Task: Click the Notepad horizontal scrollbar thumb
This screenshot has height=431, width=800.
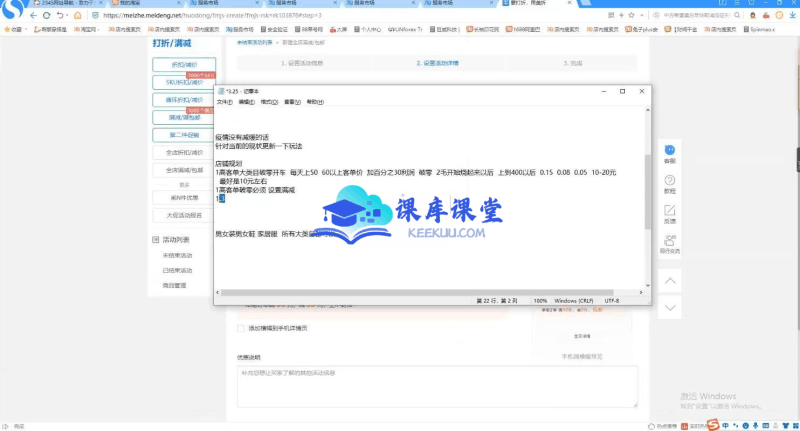Action: 417,293
